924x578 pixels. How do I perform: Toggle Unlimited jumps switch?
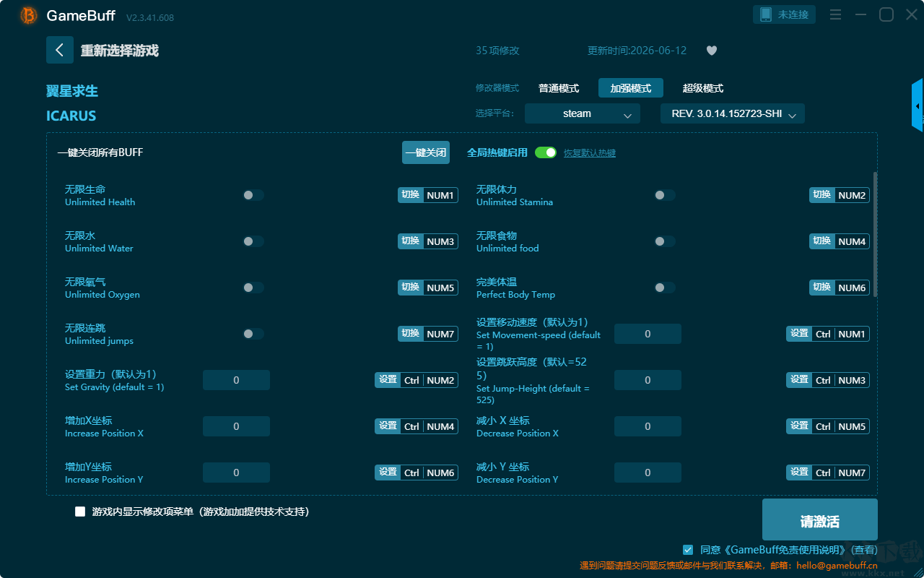[253, 334]
